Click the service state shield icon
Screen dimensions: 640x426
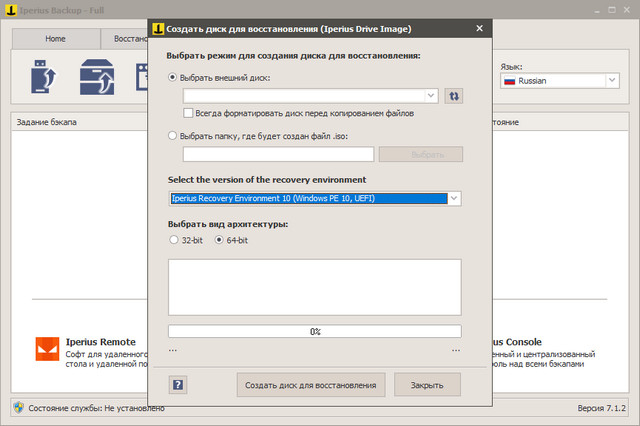pyautogui.click(x=18, y=407)
